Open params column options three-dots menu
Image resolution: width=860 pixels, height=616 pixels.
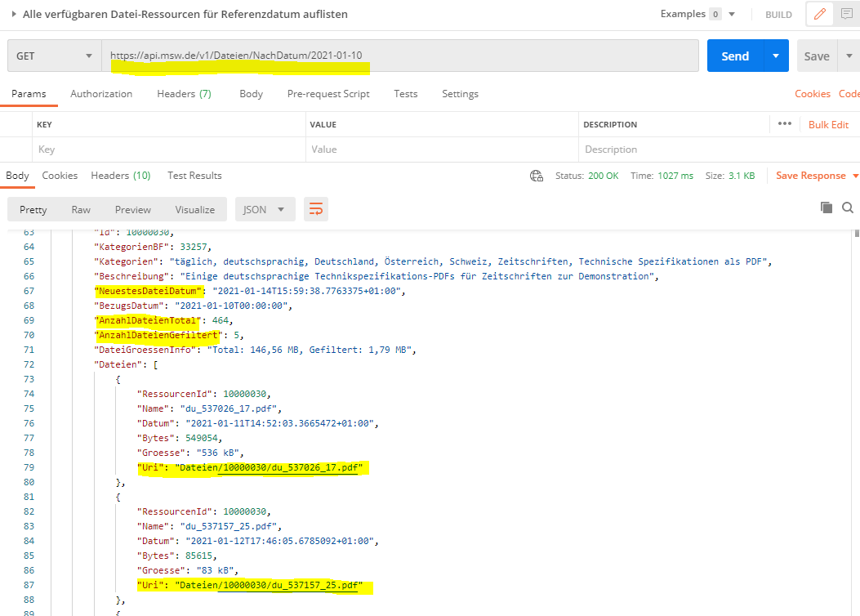coord(785,124)
